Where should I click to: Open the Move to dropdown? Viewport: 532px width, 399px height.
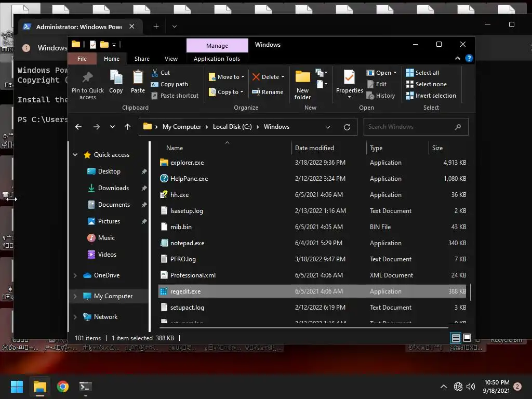click(x=227, y=77)
